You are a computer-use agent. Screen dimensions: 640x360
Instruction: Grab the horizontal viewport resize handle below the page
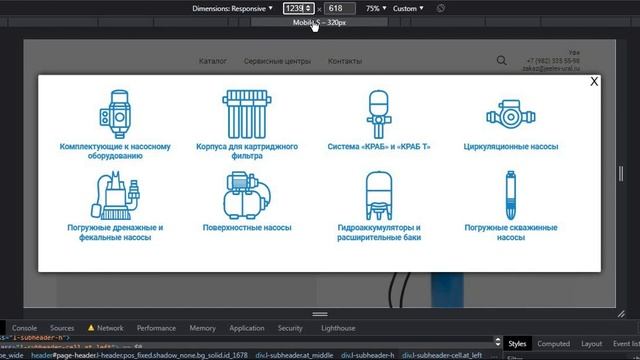320,314
